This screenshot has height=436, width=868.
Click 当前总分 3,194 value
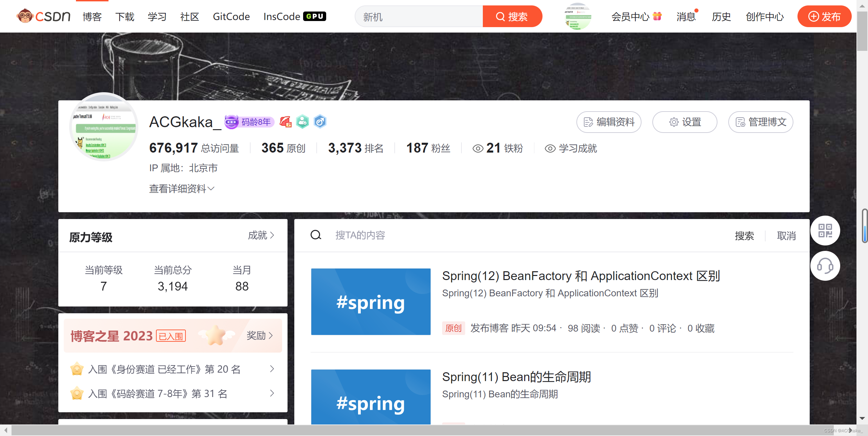pyautogui.click(x=173, y=286)
